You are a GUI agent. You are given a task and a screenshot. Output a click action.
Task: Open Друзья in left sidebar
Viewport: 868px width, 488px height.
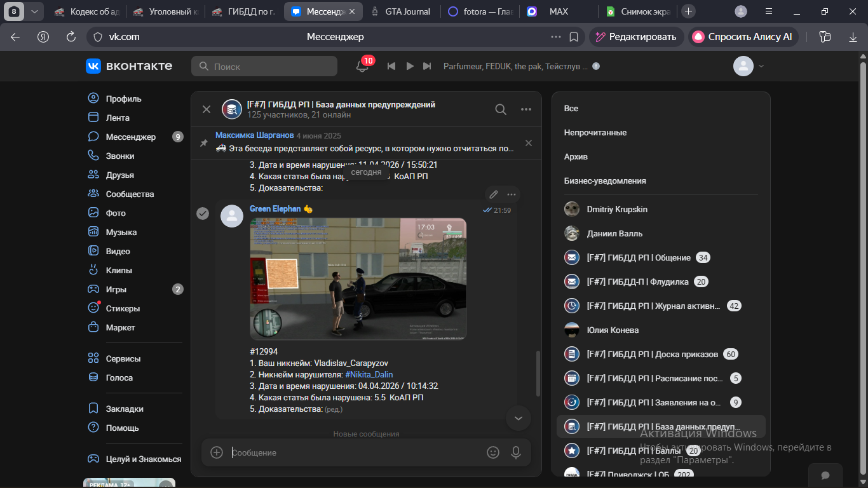tap(119, 175)
